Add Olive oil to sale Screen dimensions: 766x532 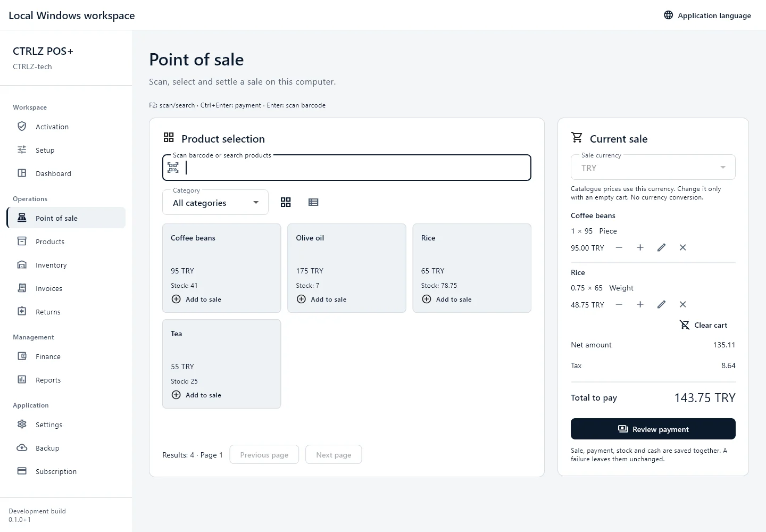tap(321, 299)
